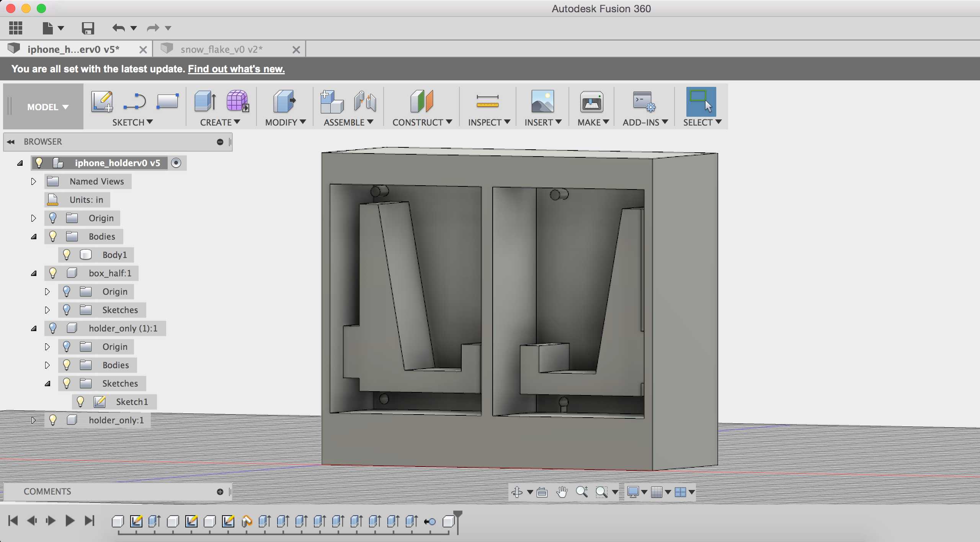Click the Pan hand icon
Screen dimensions: 980x542
(562, 492)
